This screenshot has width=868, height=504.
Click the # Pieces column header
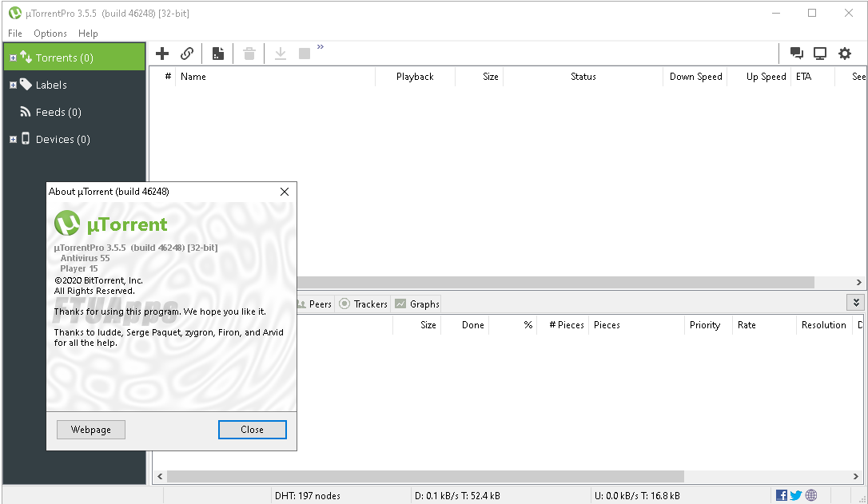pos(563,325)
